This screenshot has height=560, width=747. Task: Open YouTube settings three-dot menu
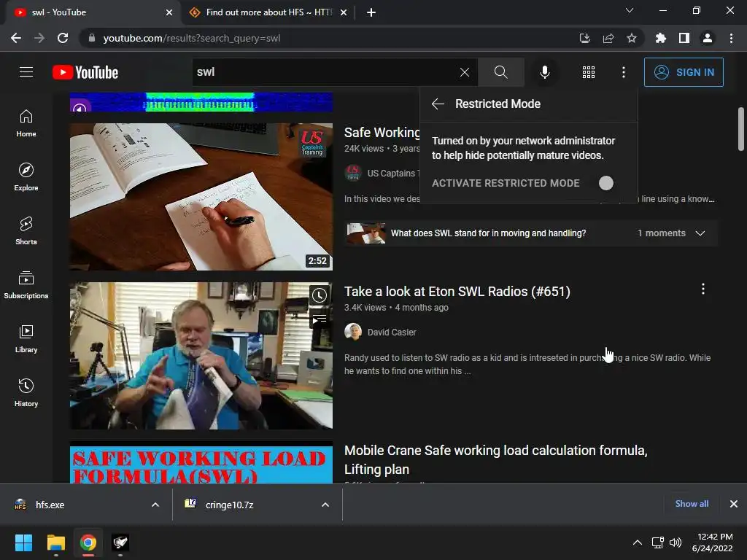623,72
